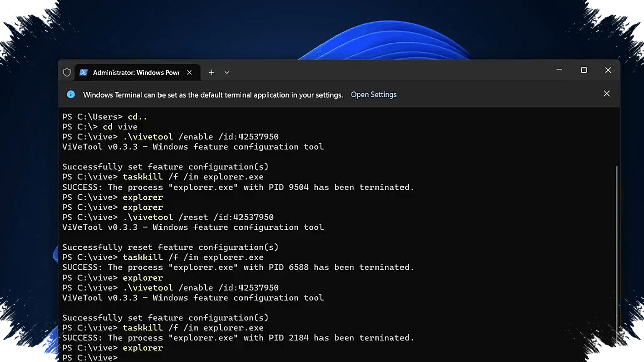Click 'PID 2184 has been terminated' line
Viewport: 644px width, 362px height.
pos(238,338)
